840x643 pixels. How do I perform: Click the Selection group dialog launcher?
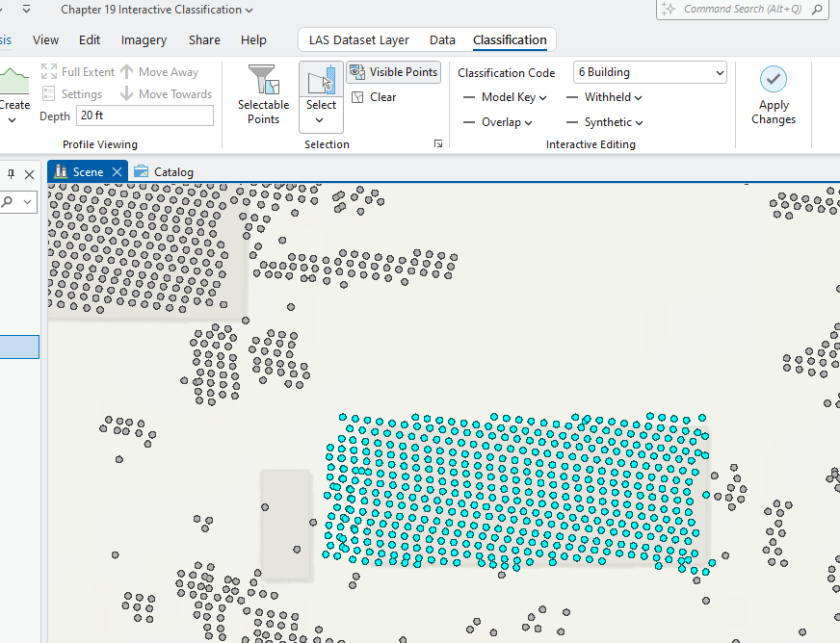[x=438, y=142]
